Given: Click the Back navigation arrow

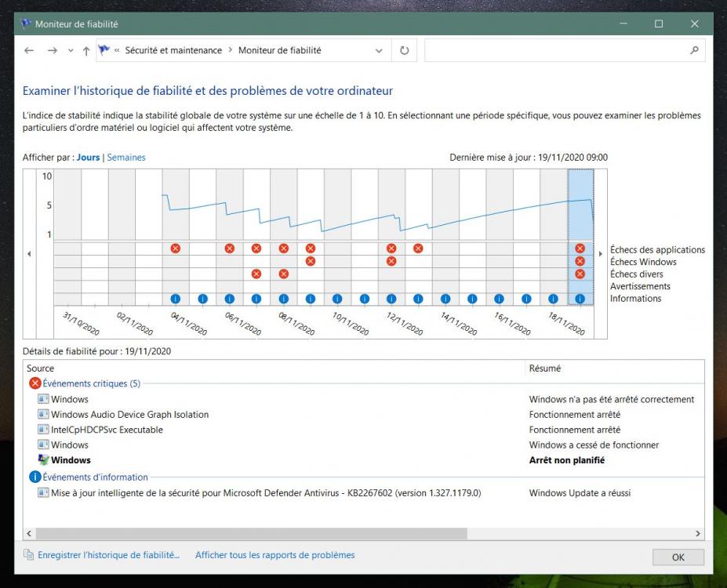Looking at the screenshot, I should (x=29, y=50).
